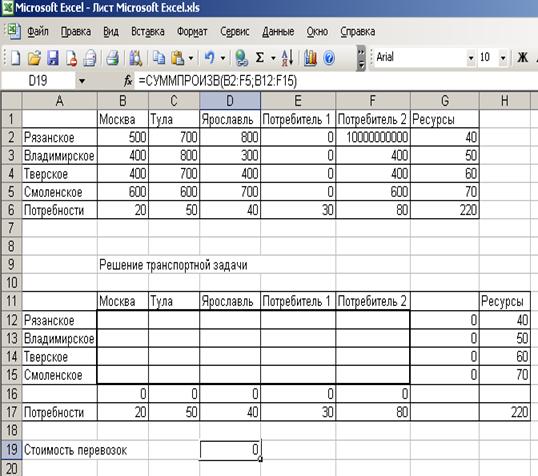538x476 pixels.
Task: Click the Permission document icon
Action: (x=71, y=58)
